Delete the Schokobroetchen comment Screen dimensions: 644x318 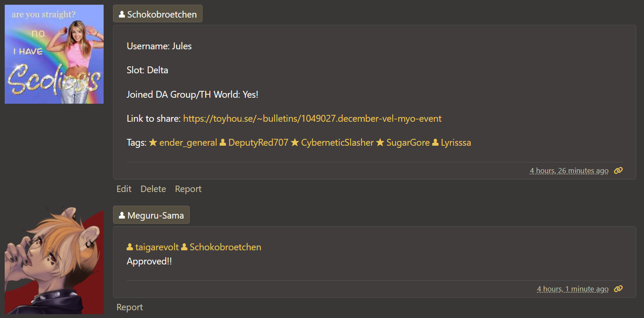pyautogui.click(x=153, y=189)
